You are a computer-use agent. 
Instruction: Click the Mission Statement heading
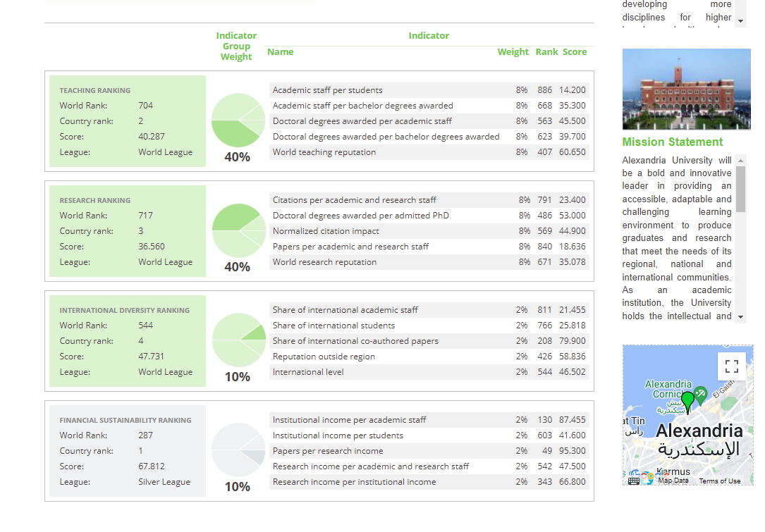pos(672,142)
